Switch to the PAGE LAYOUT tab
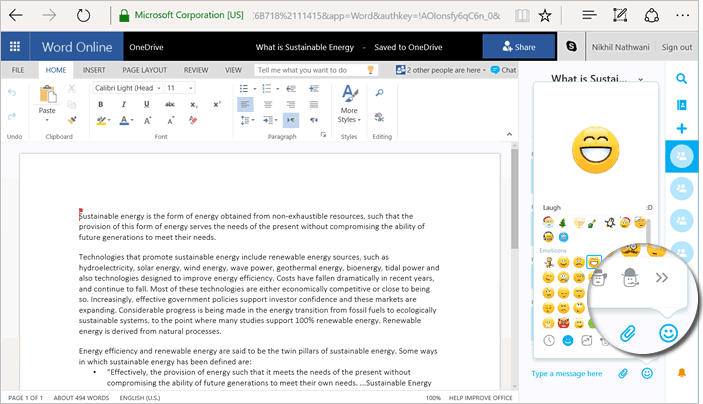The image size is (703, 404). pyautogui.click(x=144, y=70)
